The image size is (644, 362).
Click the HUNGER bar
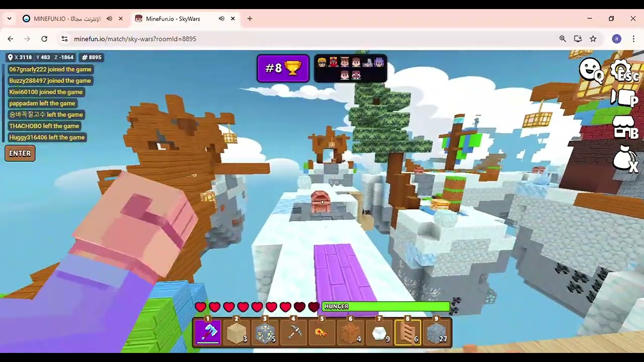click(x=386, y=306)
